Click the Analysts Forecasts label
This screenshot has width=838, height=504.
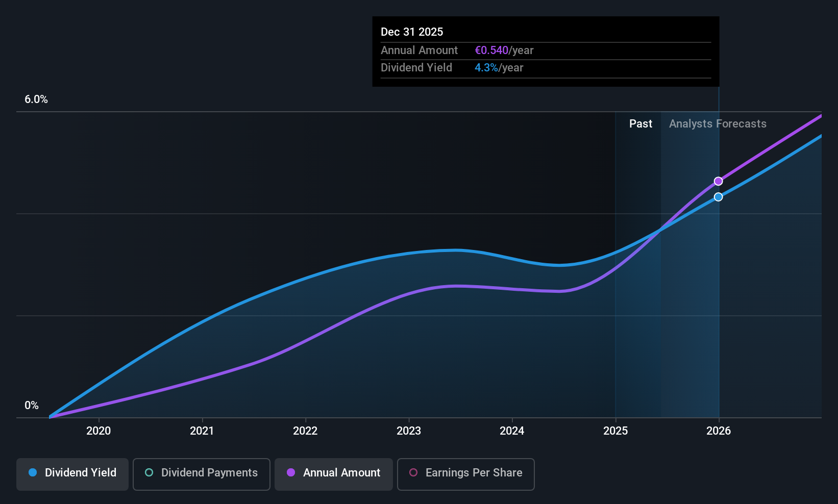pyautogui.click(x=718, y=124)
